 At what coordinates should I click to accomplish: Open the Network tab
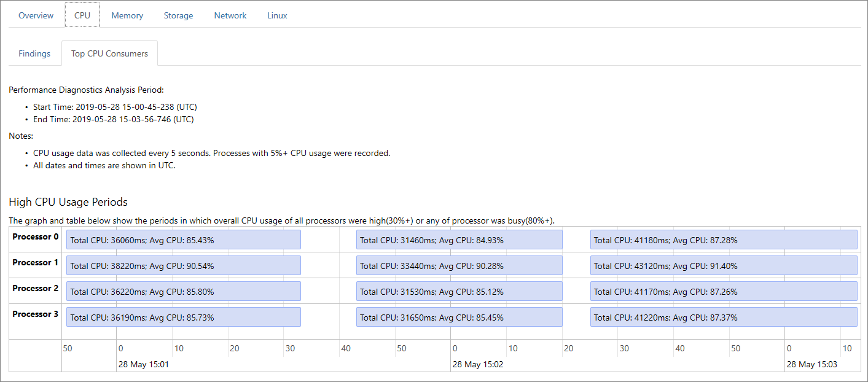pyautogui.click(x=230, y=15)
